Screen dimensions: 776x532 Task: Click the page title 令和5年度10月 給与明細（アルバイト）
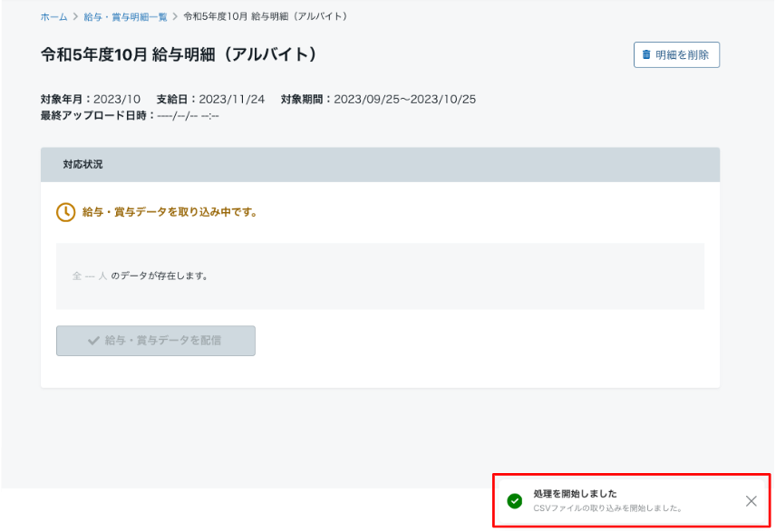(x=179, y=54)
